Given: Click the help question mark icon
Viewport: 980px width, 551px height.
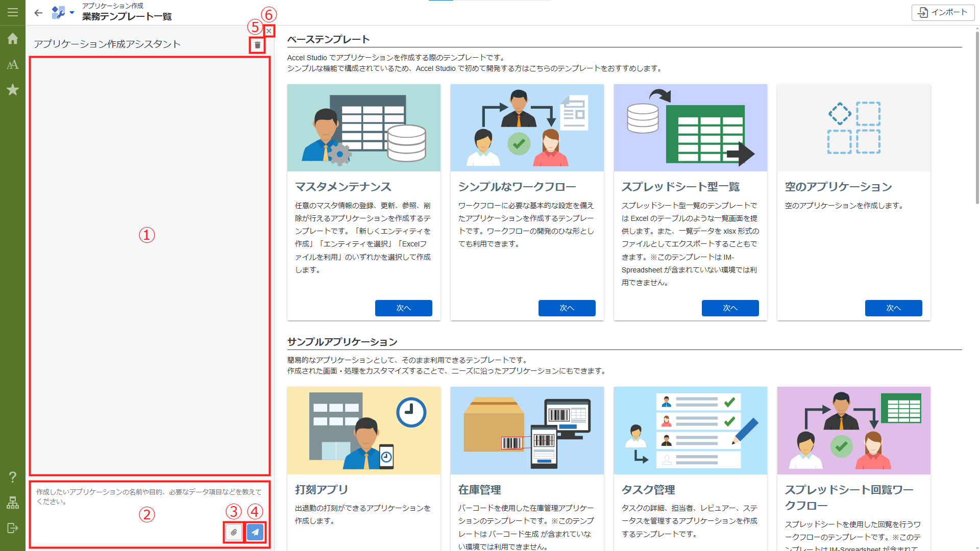Looking at the screenshot, I should (12, 477).
